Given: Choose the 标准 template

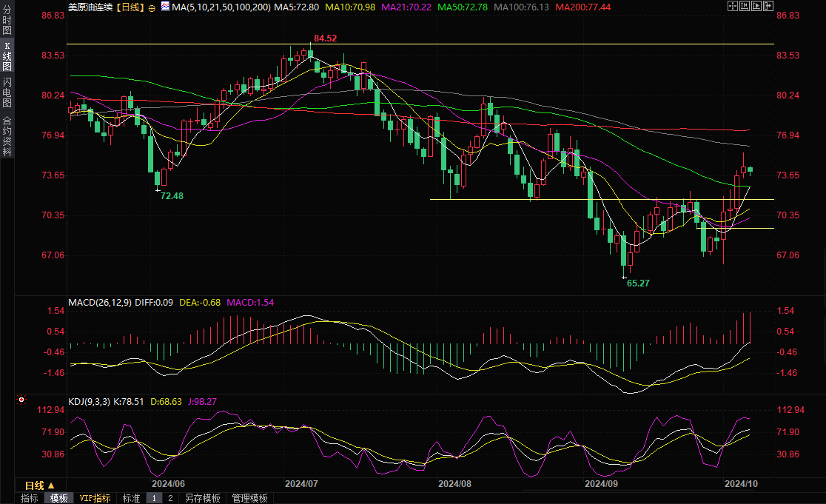Looking at the screenshot, I should [x=131, y=498].
